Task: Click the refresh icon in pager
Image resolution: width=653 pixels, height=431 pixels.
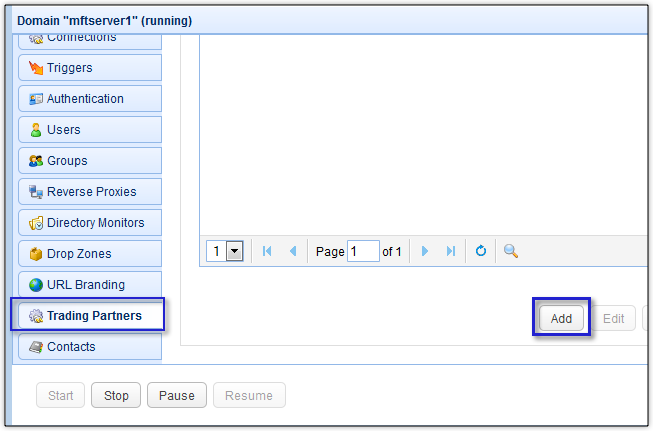Action: pyautogui.click(x=481, y=251)
